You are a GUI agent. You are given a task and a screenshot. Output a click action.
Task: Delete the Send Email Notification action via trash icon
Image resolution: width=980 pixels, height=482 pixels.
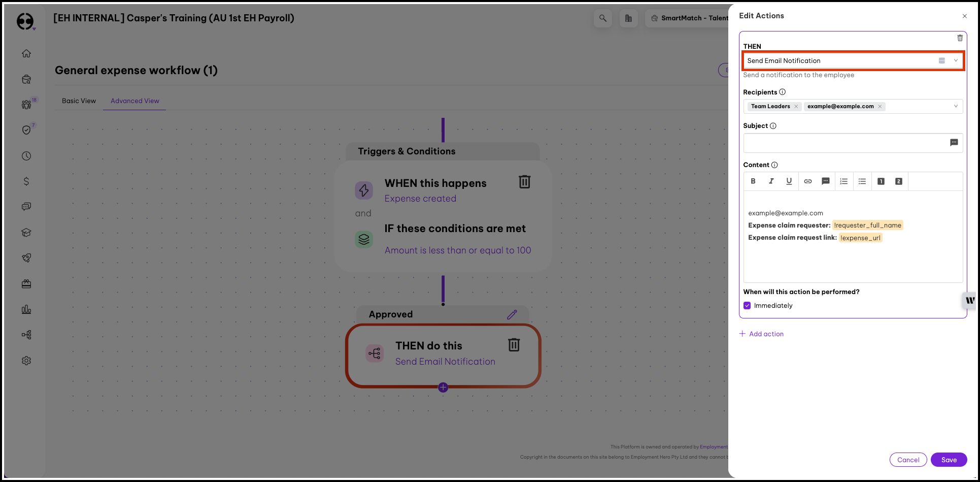pyautogui.click(x=960, y=38)
